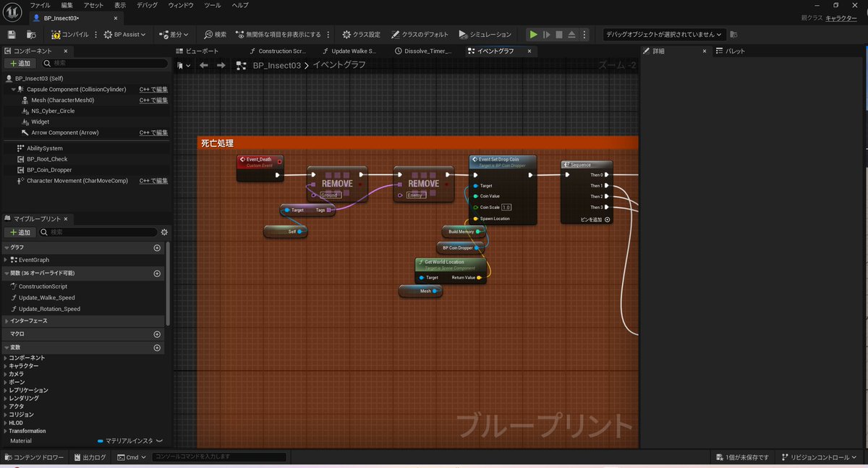Click the Event_Death node header

[x=260, y=161]
